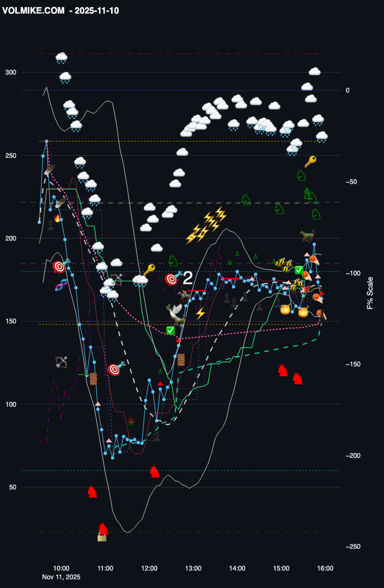384x588 pixels.
Task: Click the F% Scale axis label
Action: 370,293
